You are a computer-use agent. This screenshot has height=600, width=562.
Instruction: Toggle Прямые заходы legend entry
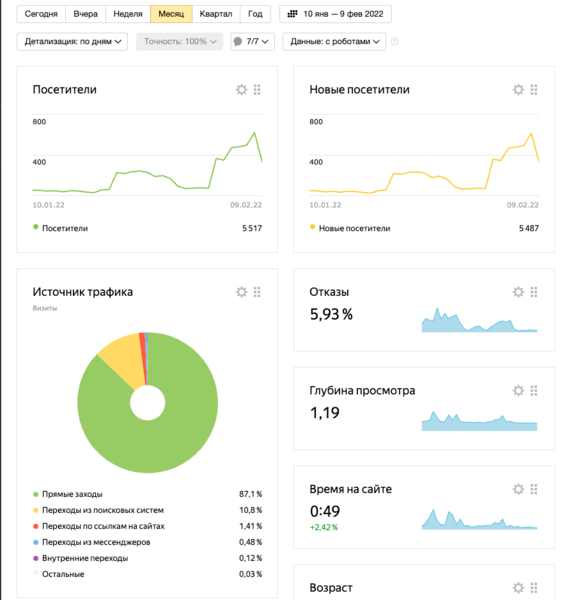pyautogui.click(x=68, y=494)
